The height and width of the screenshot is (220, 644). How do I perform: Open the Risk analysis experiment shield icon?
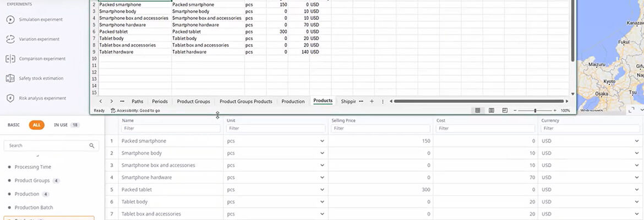pos(10,98)
